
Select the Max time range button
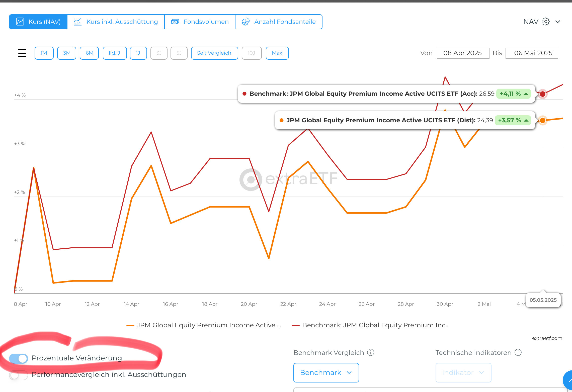(277, 53)
